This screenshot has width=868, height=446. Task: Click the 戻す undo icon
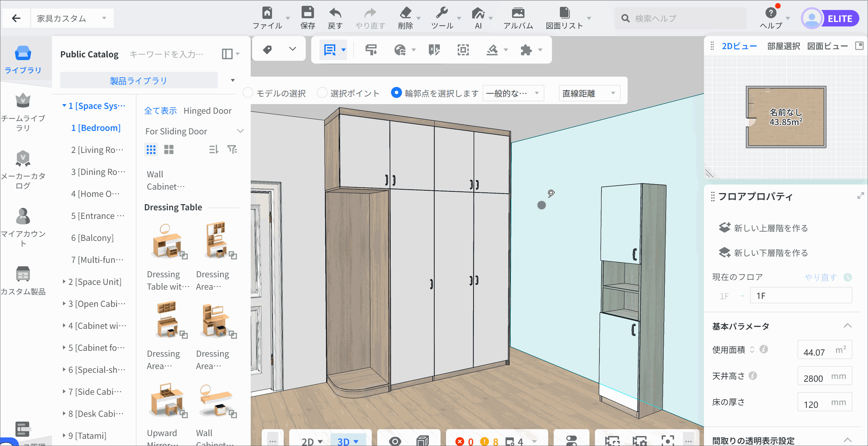pyautogui.click(x=335, y=13)
